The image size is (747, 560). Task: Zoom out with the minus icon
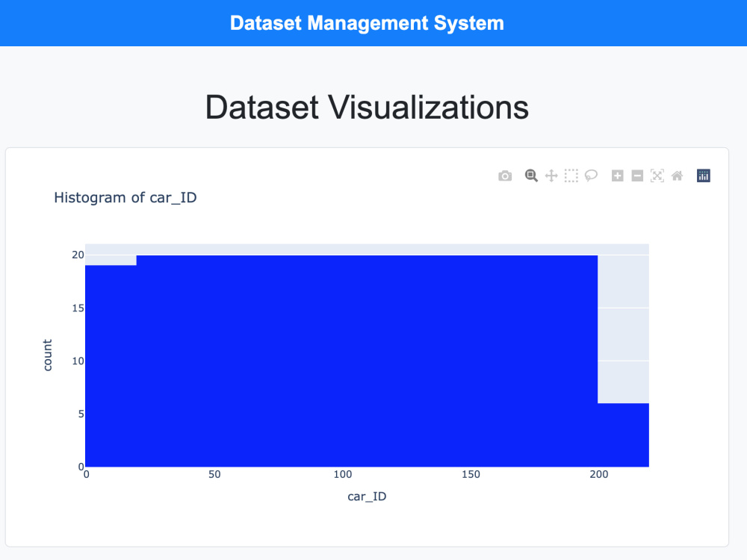pyautogui.click(x=637, y=175)
